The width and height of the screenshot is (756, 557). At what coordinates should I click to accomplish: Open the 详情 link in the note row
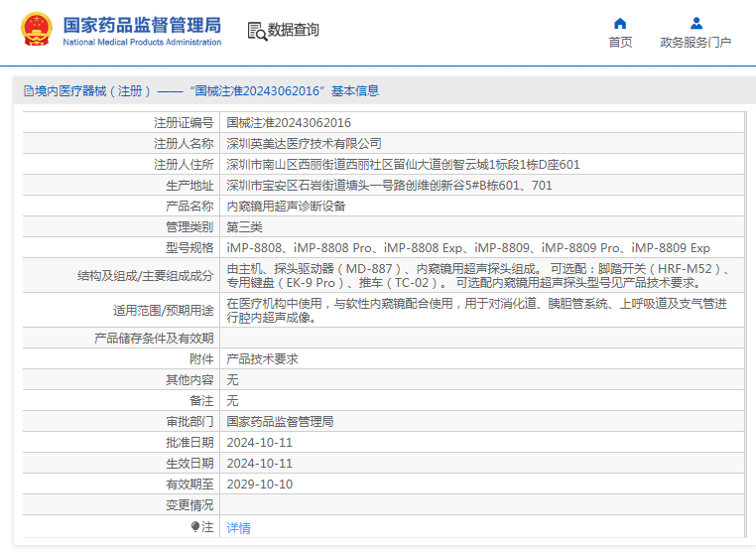pyautogui.click(x=239, y=527)
